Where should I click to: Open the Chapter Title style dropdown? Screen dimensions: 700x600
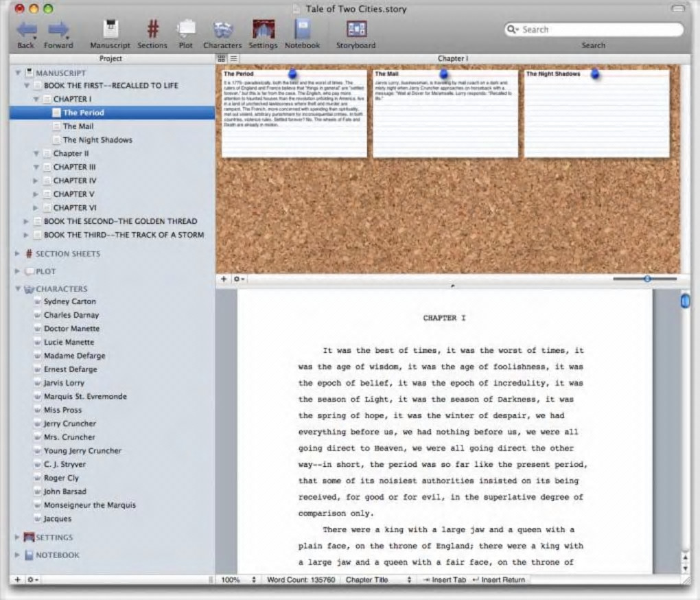point(378,580)
